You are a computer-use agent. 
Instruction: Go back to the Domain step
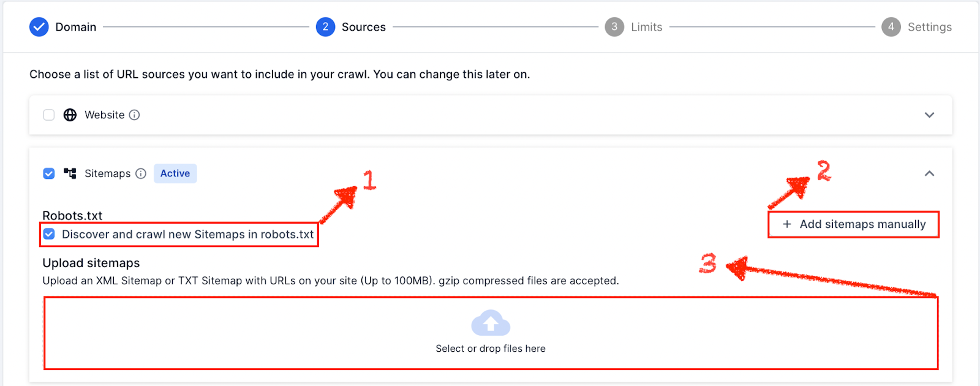75,27
